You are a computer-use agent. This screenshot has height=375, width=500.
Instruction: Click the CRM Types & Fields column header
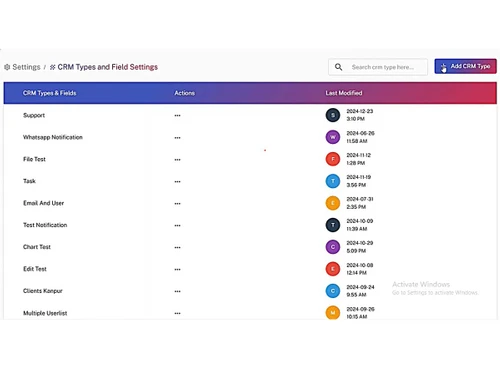pyautogui.click(x=50, y=93)
